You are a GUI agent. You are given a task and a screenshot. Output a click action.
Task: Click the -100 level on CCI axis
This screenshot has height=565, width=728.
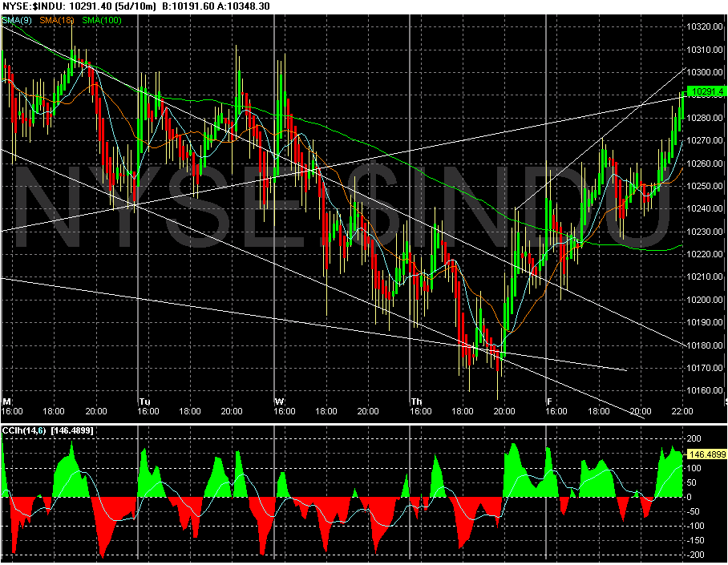(x=695, y=526)
